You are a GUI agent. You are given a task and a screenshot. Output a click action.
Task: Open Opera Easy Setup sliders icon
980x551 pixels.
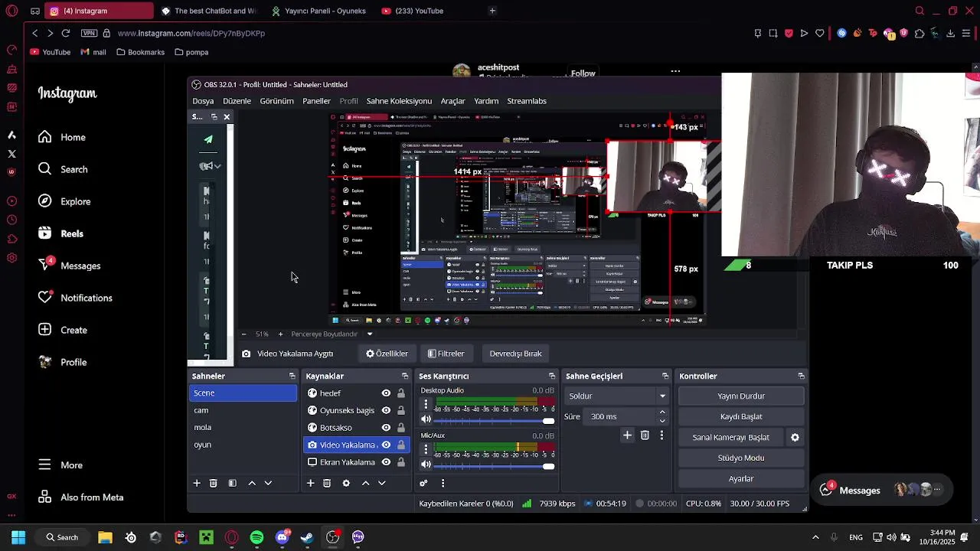click(966, 33)
